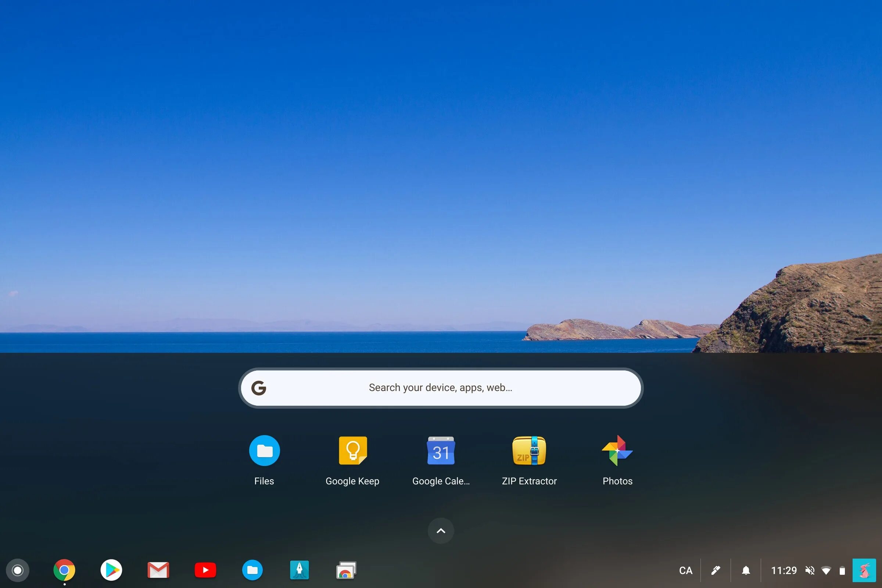Open the teal pen app on shelf
Image resolution: width=882 pixels, height=588 pixels.
click(299, 570)
